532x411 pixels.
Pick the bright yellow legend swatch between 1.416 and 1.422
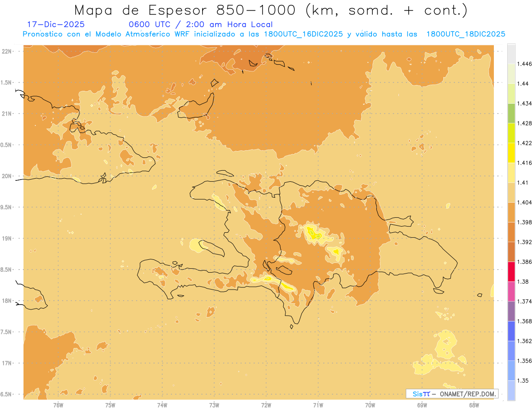click(x=511, y=153)
